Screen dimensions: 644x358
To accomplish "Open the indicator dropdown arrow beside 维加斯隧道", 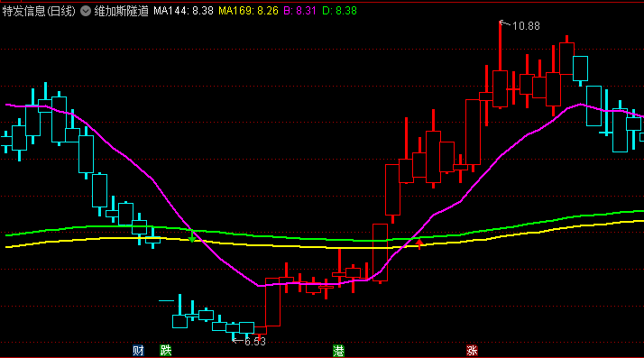I will click(86, 11).
